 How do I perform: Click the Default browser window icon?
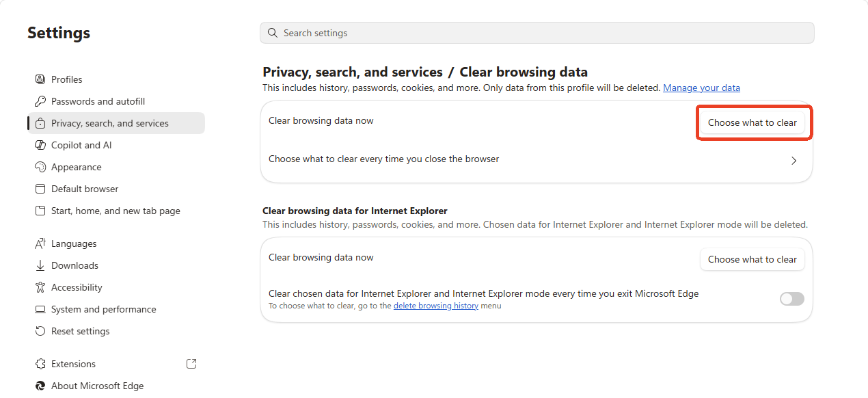(40, 189)
